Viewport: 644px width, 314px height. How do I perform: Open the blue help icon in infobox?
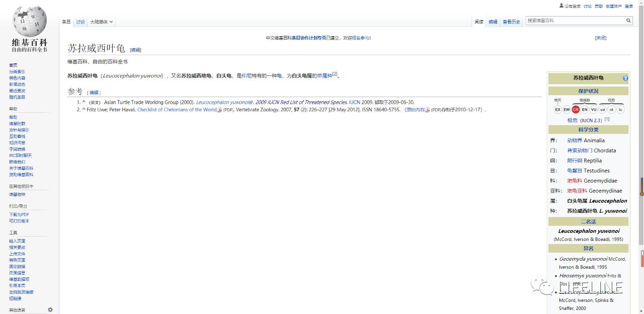coord(625,78)
